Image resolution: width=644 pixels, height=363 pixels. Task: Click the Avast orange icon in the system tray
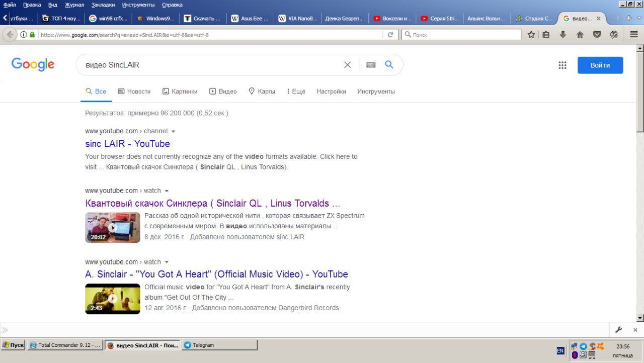pyautogui.click(x=600, y=346)
